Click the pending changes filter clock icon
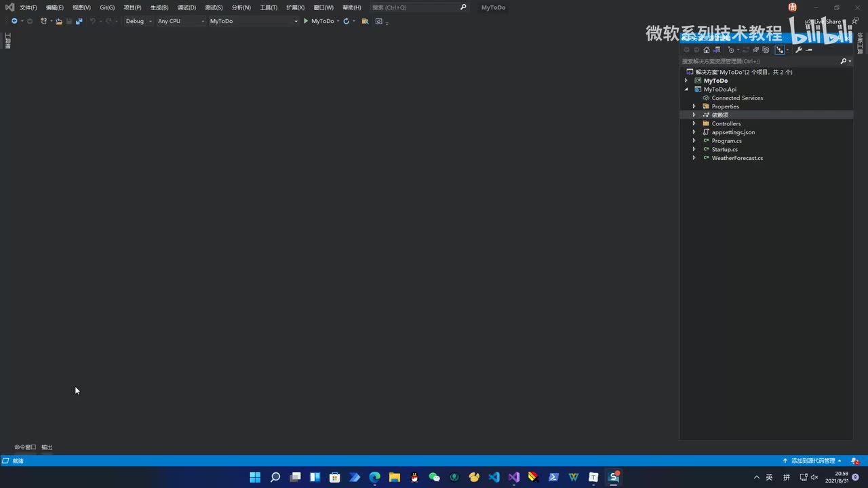The image size is (868, 488). [731, 49]
